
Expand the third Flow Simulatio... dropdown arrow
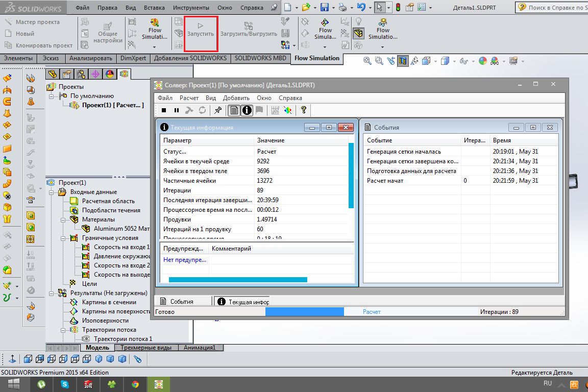[382, 47]
